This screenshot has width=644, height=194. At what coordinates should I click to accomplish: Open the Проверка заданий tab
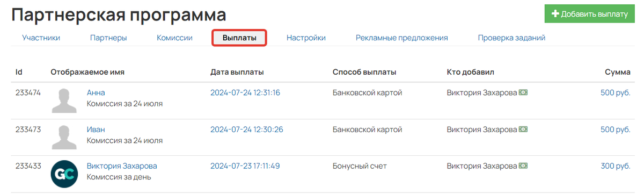pos(511,38)
